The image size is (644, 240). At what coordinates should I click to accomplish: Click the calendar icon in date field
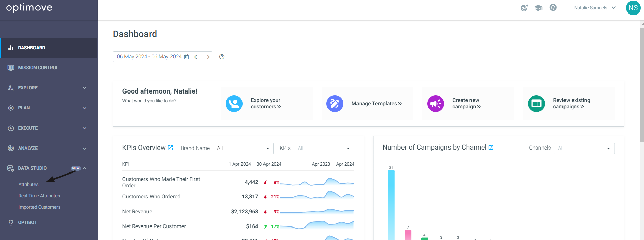186,57
